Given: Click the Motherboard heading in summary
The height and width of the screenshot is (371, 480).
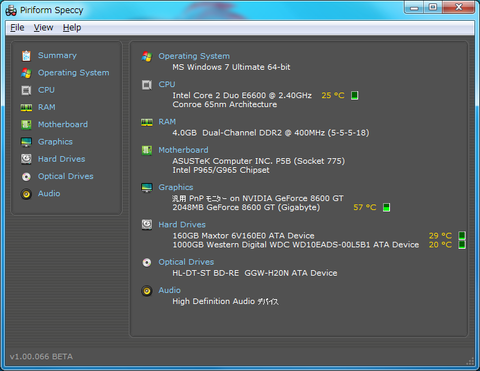Looking at the screenshot, I should pos(183,150).
